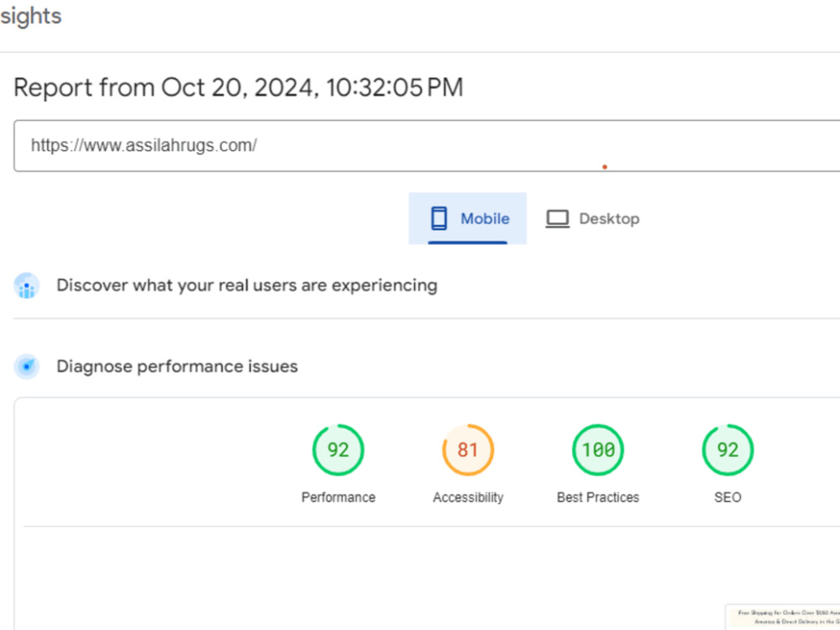The image size is (840, 630).
Task: Click the real users experience icon
Action: (x=26, y=286)
